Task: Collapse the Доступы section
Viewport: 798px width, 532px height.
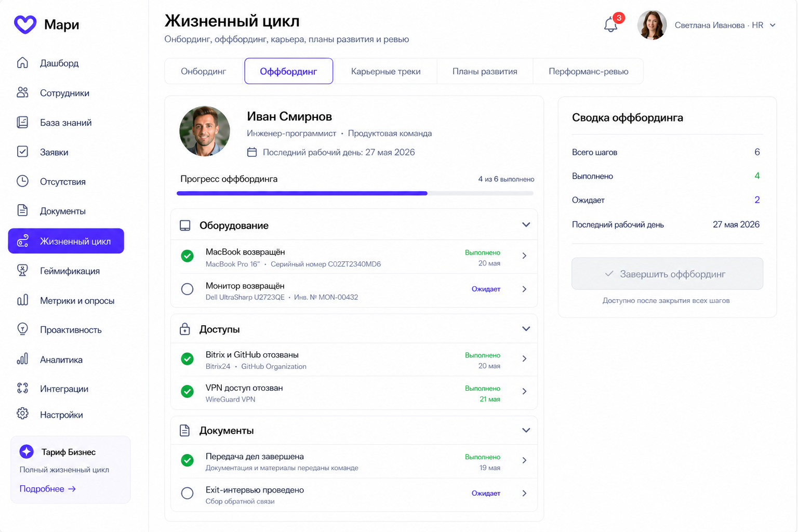Action: [x=526, y=329]
